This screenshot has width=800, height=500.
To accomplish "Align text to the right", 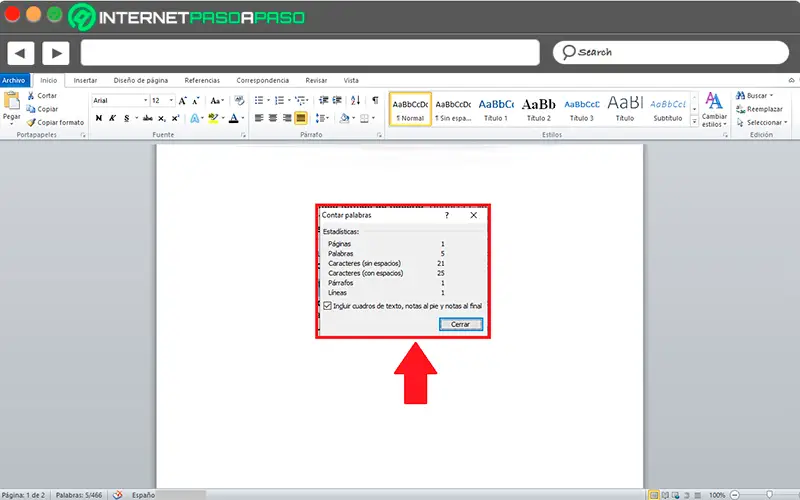I will [x=287, y=118].
